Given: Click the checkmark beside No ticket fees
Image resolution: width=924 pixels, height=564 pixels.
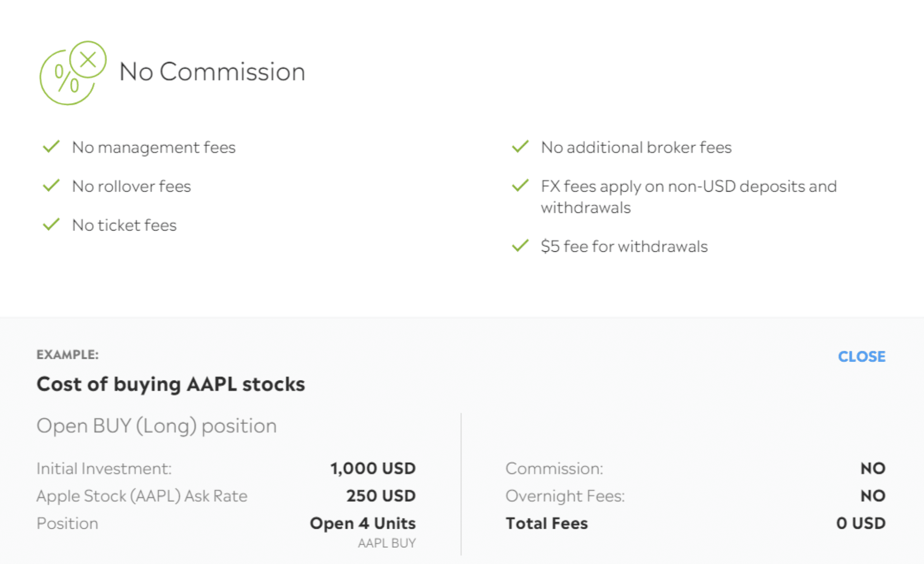Looking at the screenshot, I should click(x=52, y=224).
